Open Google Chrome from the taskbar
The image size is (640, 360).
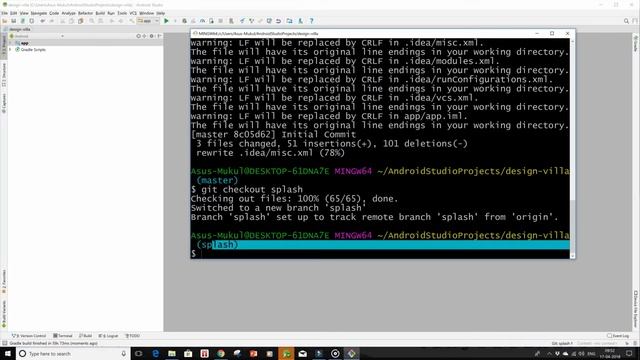[x=221, y=353]
